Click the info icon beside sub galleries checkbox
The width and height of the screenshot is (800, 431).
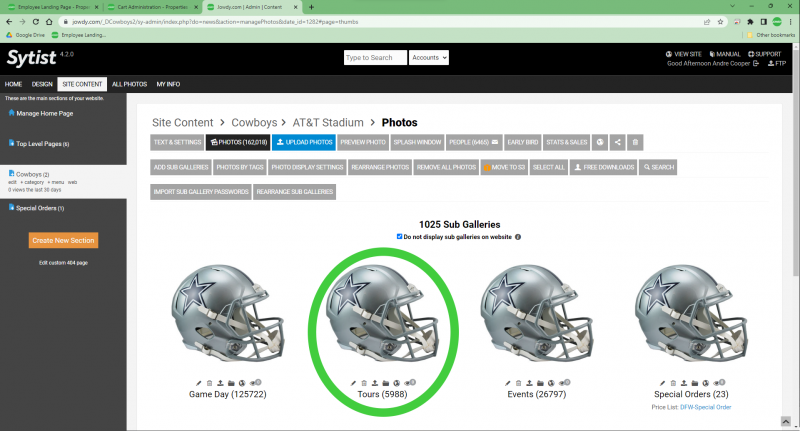518,237
